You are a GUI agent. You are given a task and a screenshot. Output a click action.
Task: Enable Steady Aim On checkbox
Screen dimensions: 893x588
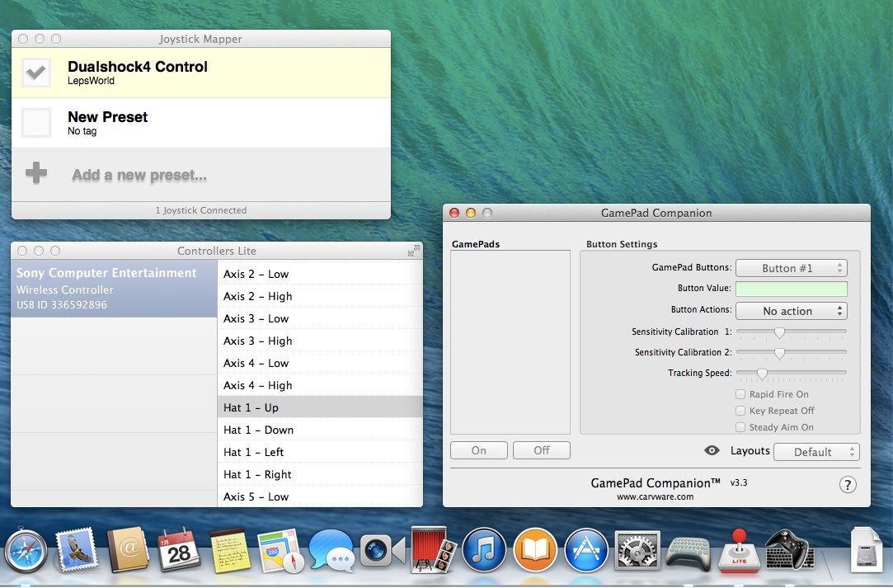(740, 427)
